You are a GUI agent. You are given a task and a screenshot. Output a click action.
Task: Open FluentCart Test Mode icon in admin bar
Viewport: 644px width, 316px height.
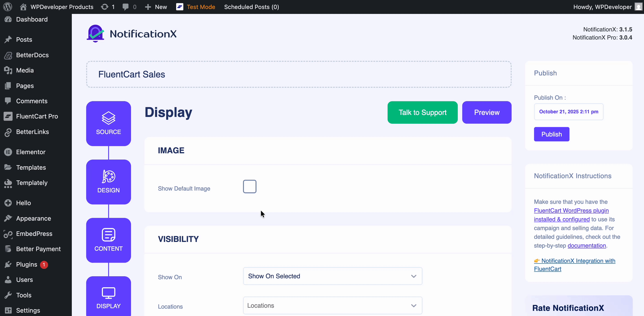tap(180, 7)
